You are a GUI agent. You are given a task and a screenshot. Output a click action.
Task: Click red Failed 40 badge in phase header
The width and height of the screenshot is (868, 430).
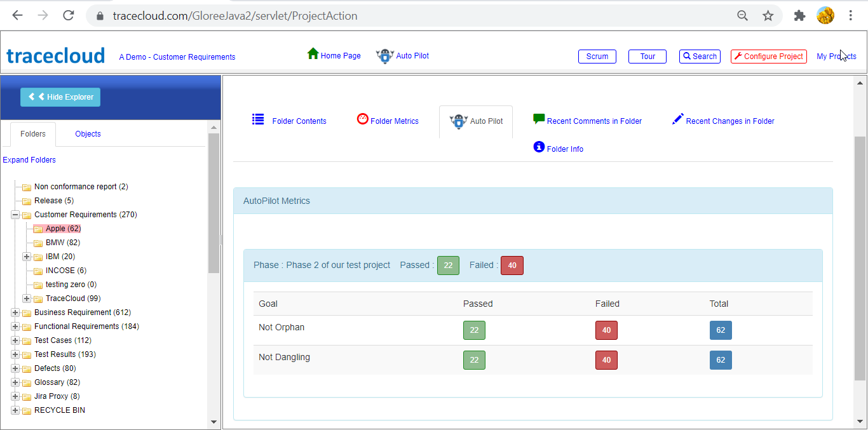[512, 265]
